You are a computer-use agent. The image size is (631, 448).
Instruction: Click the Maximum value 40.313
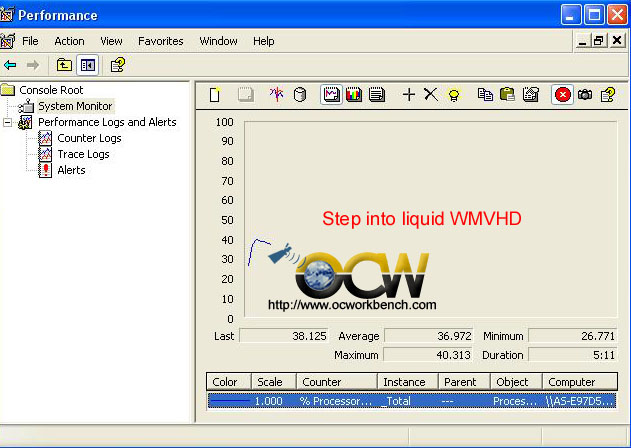[427, 355]
